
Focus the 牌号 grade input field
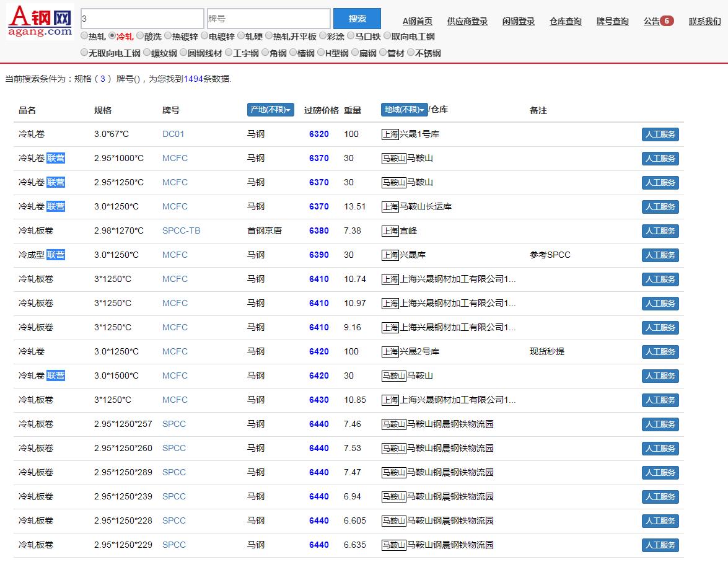coord(268,19)
